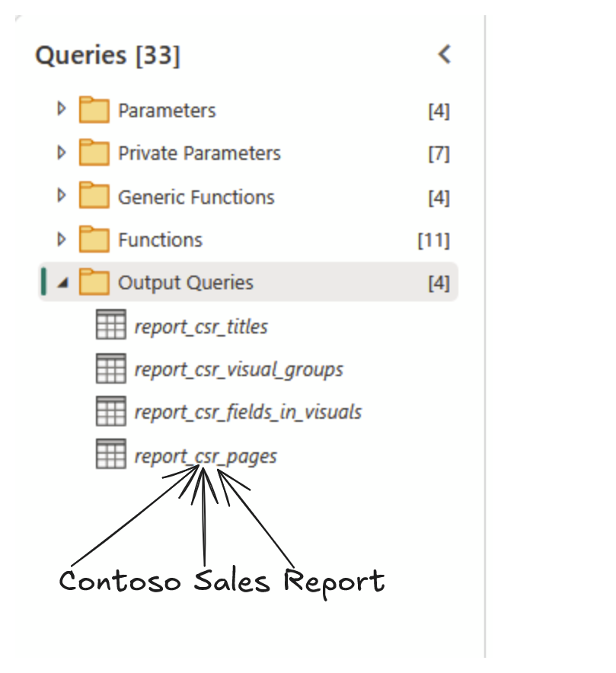Click the Generic Functions folder icon
Viewport: 616px width, 673px height.
click(94, 196)
